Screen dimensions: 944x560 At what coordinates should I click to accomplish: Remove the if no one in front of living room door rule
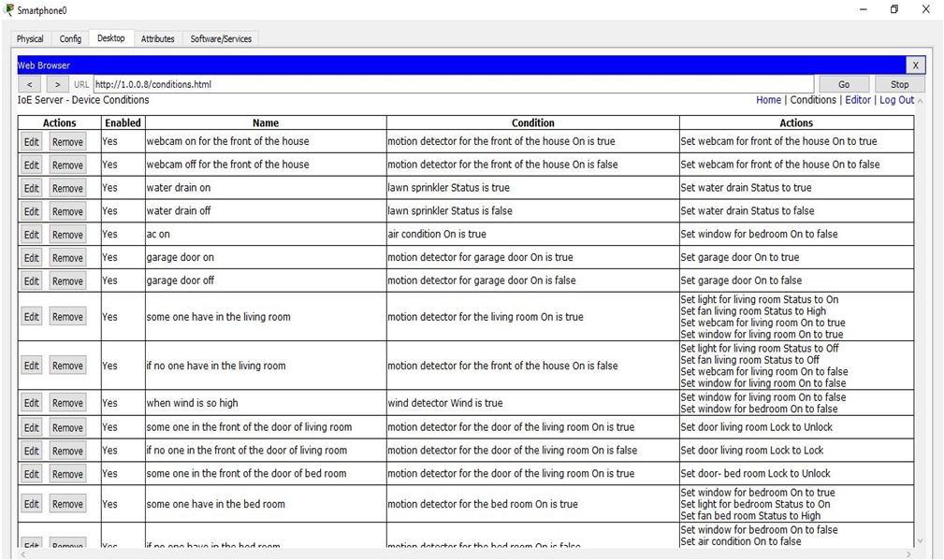coord(67,452)
